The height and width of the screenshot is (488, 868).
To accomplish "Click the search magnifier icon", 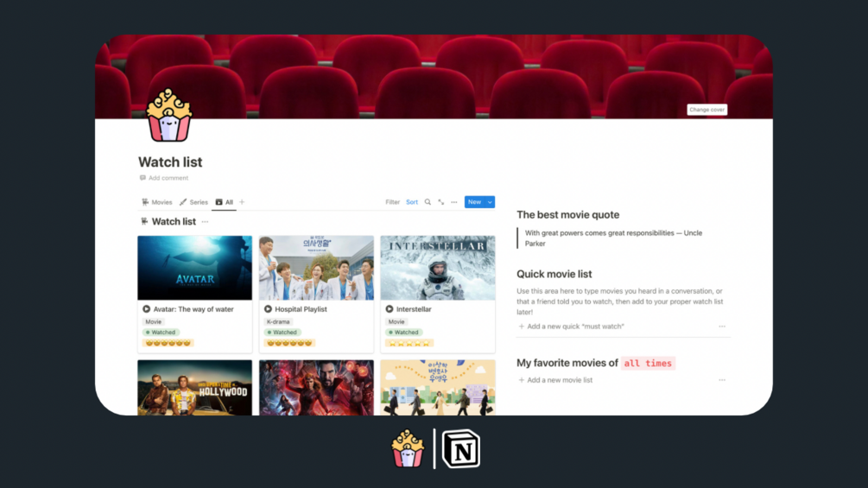I will pos(428,202).
